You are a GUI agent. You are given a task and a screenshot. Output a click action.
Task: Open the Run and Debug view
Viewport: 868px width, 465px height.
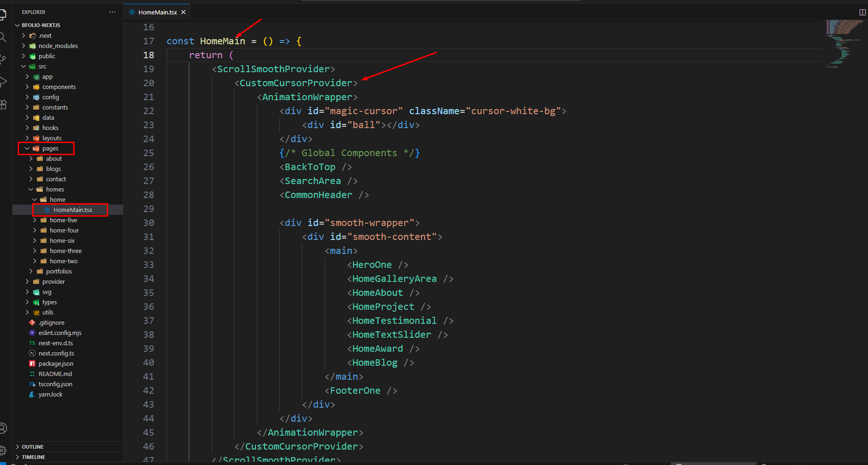3,82
